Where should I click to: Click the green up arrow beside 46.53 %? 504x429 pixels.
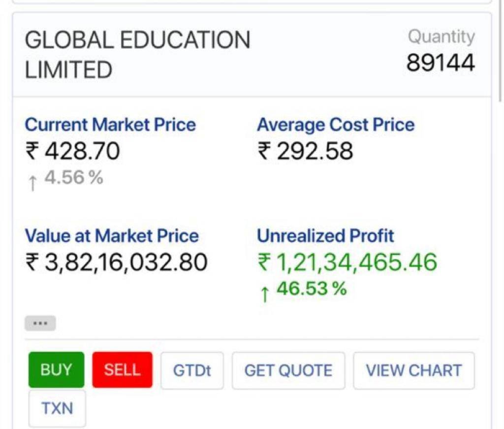[265, 293]
